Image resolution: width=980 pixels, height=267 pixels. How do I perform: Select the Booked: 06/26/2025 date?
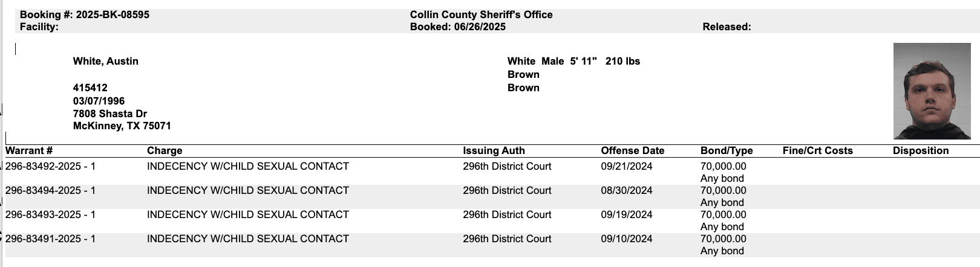(x=457, y=27)
